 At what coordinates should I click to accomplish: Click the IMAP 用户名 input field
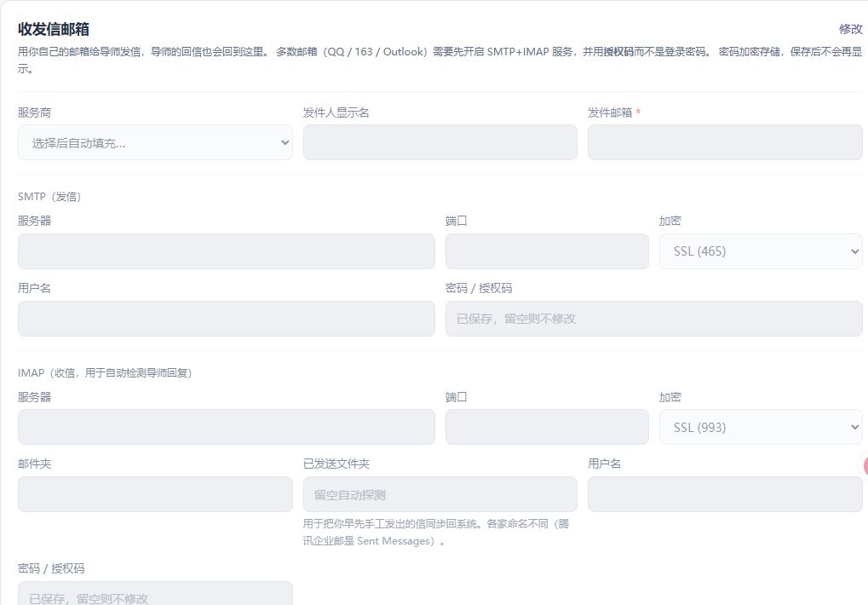pyautogui.click(x=725, y=494)
